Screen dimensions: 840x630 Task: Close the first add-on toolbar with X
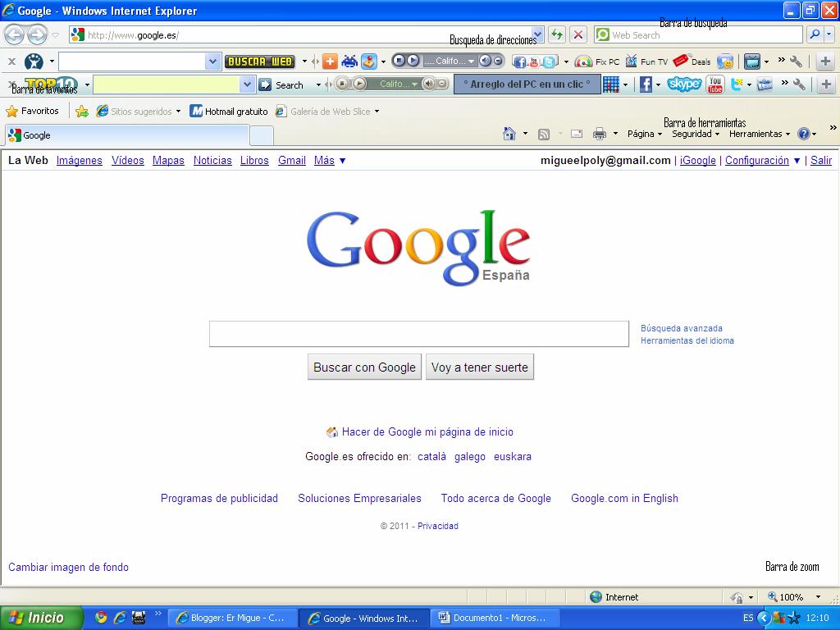click(x=11, y=62)
